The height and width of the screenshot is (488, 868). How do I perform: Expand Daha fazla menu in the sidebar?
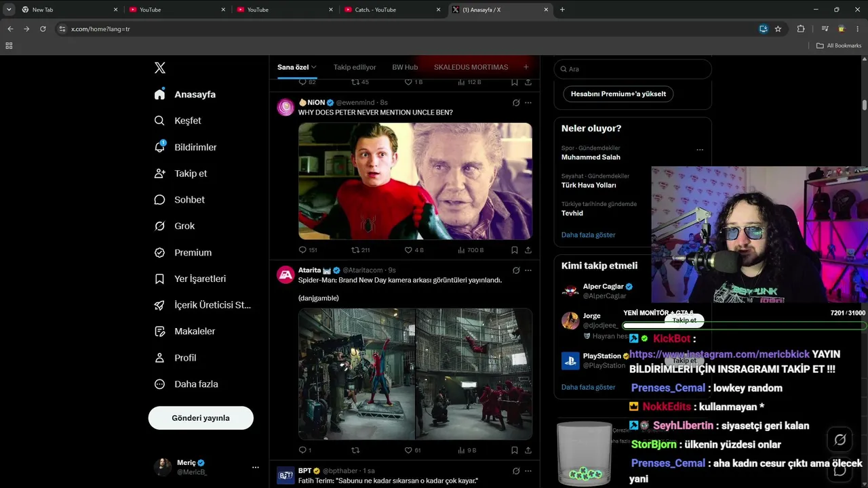pos(186,384)
